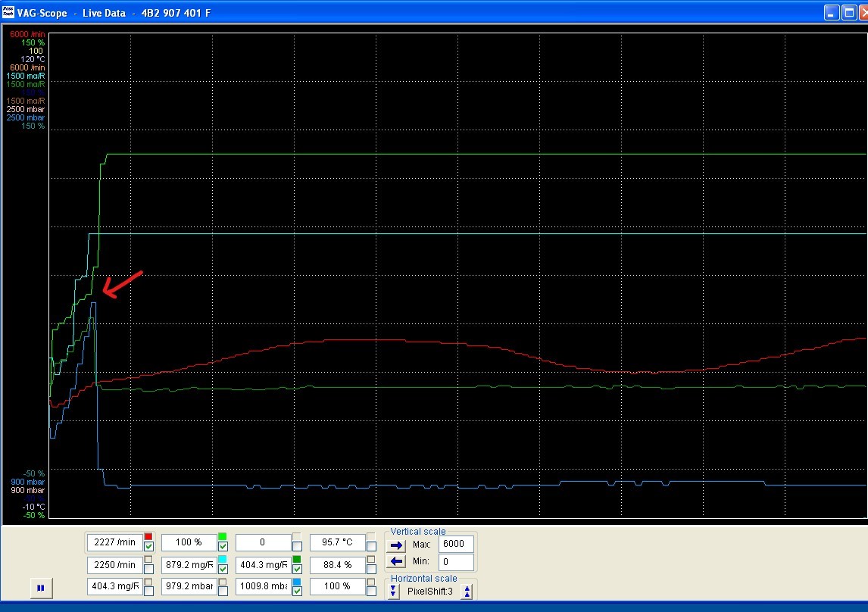Enable the 2250 /min trace checkbox

pos(148,569)
